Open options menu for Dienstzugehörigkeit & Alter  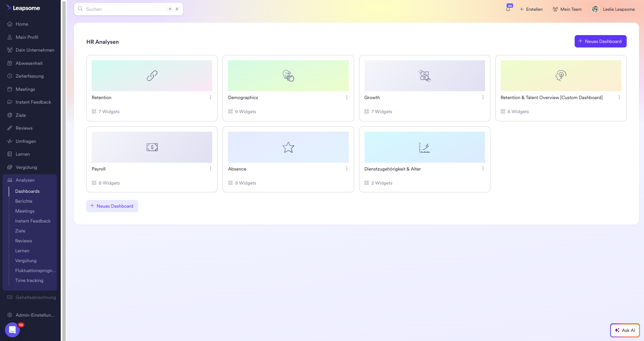(483, 168)
